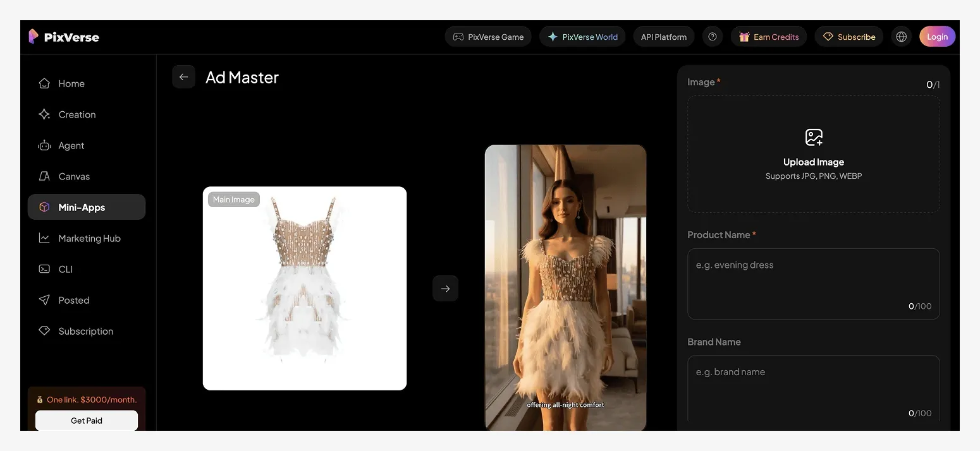The height and width of the screenshot is (451, 980).
Task: Click the Posted paper plane icon
Action: click(44, 300)
